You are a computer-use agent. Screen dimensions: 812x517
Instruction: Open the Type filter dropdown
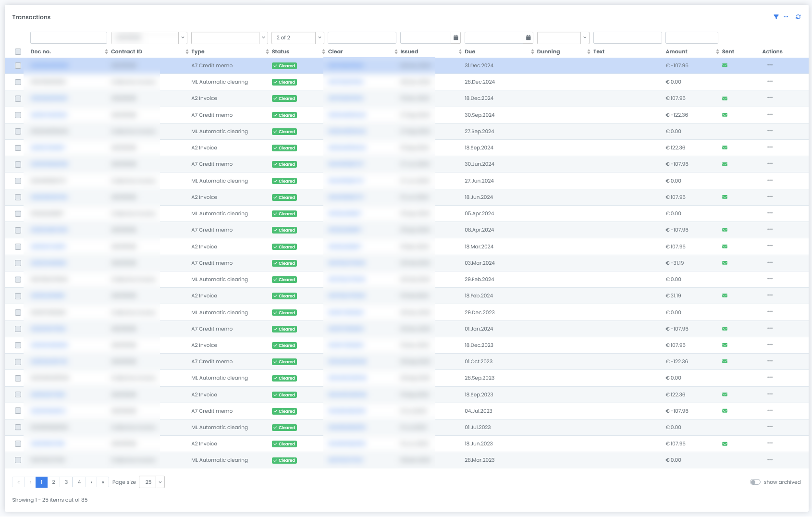click(x=263, y=37)
